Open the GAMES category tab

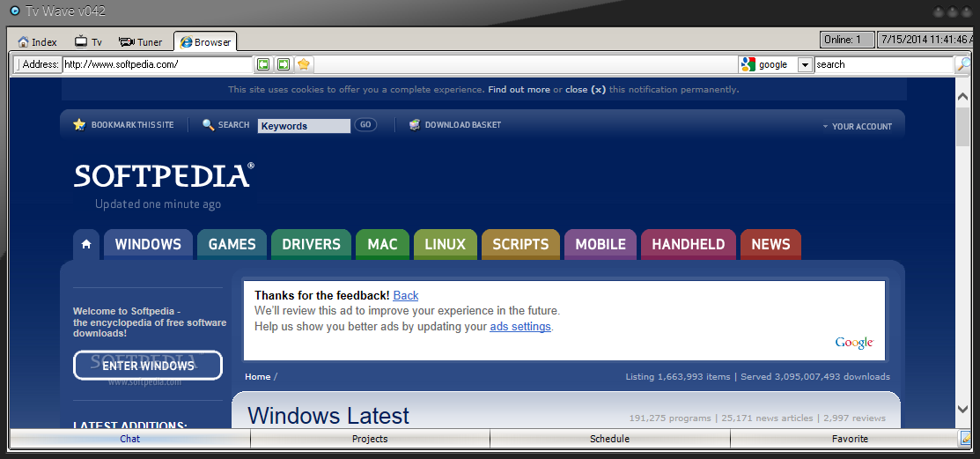[232, 244]
